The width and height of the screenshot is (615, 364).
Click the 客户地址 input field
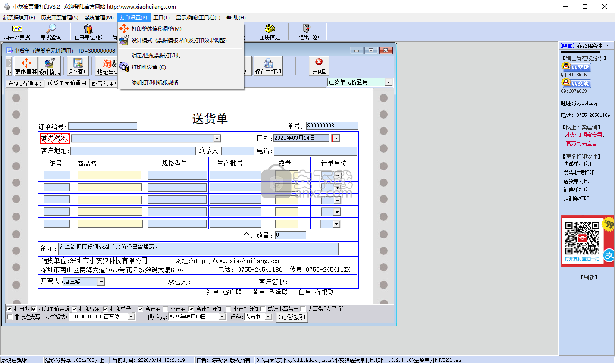[x=133, y=151]
